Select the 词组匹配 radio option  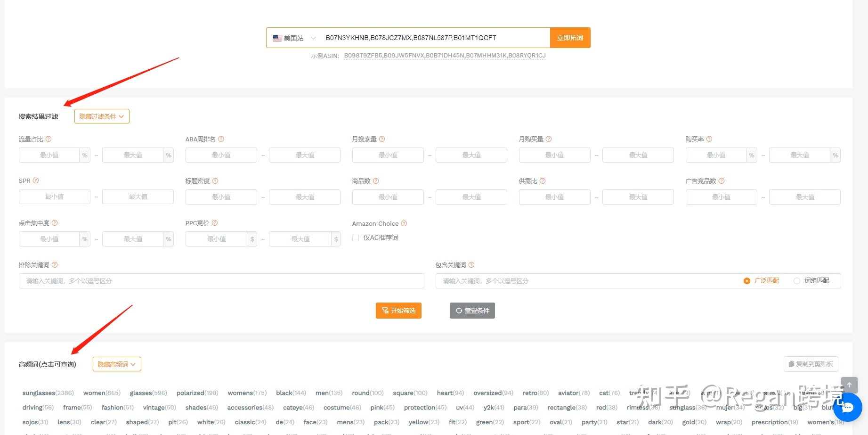pos(797,281)
